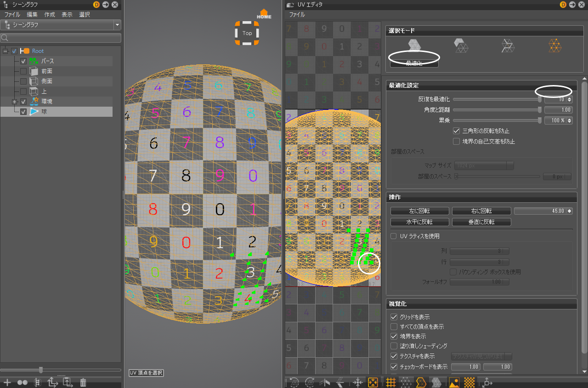Viewport: 588px width, 388px height.
Task: Toggle orange boundary display toolbar icon
Action: [421, 382]
